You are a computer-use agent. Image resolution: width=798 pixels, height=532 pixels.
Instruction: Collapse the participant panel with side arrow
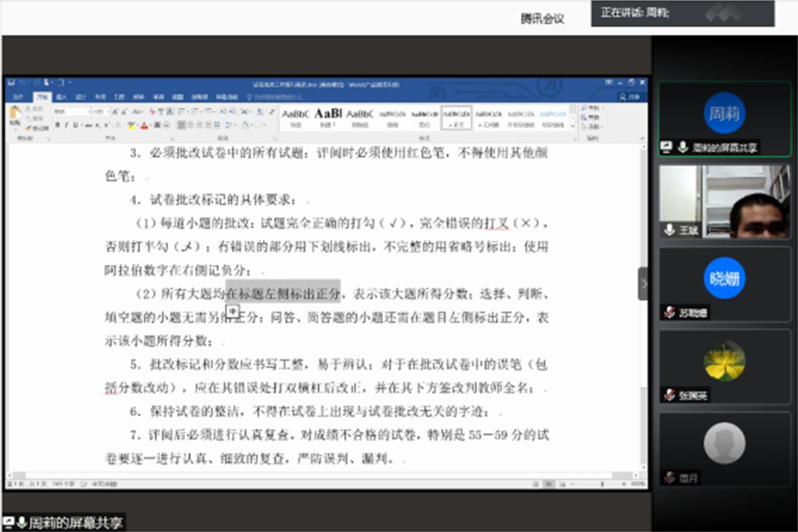643,284
